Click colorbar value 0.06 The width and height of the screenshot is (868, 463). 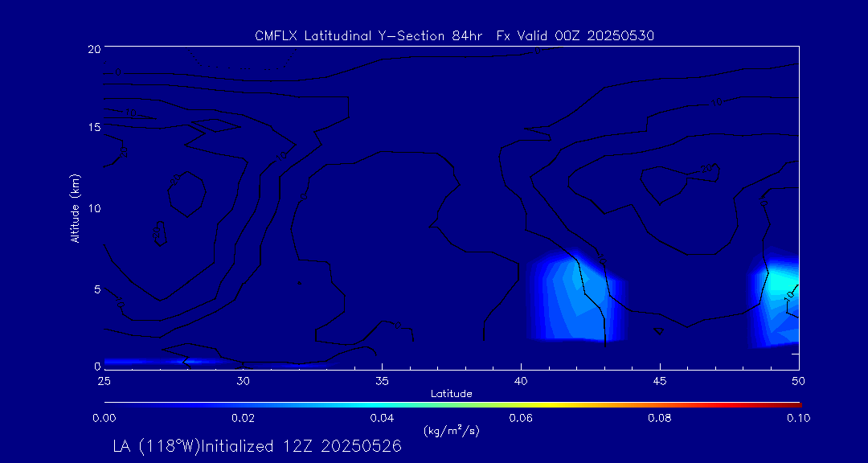[x=521, y=418]
